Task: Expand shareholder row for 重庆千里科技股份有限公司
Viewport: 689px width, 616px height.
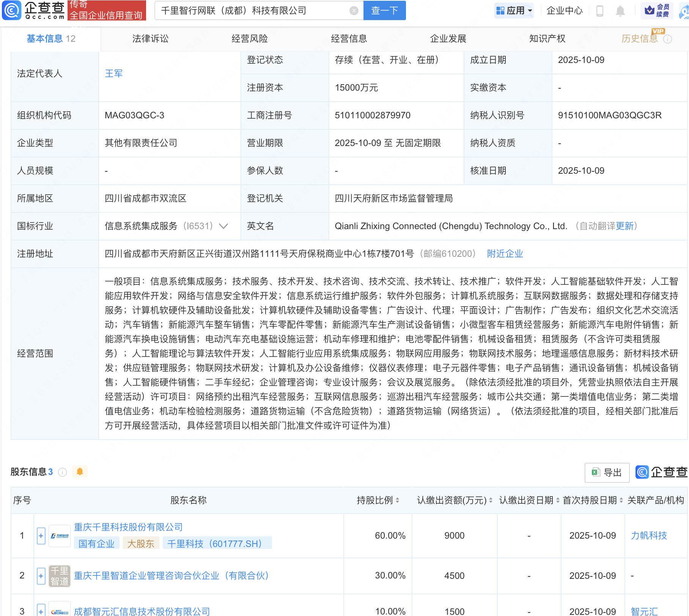Action: [41, 536]
